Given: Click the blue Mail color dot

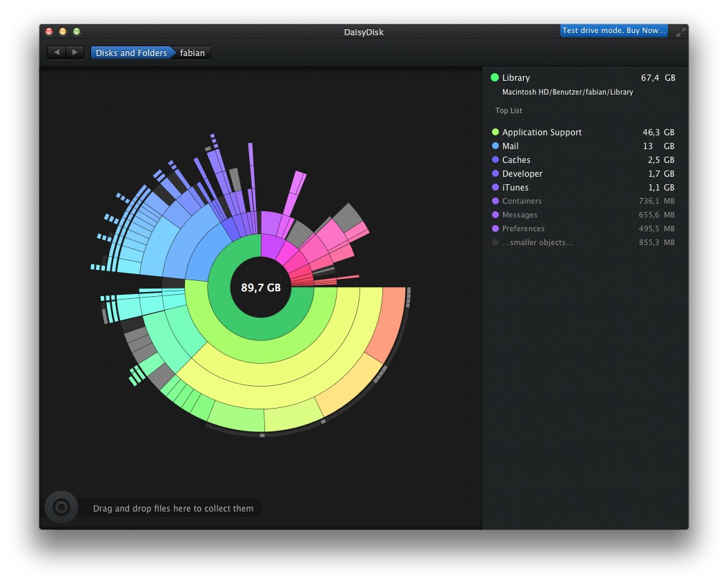Looking at the screenshot, I should pyautogui.click(x=495, y=146).
